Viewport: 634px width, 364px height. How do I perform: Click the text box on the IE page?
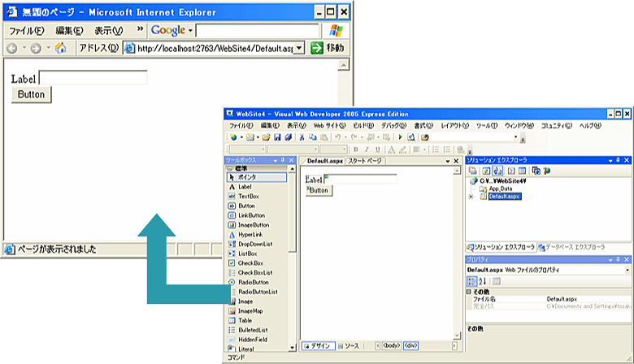click(93, 77)
